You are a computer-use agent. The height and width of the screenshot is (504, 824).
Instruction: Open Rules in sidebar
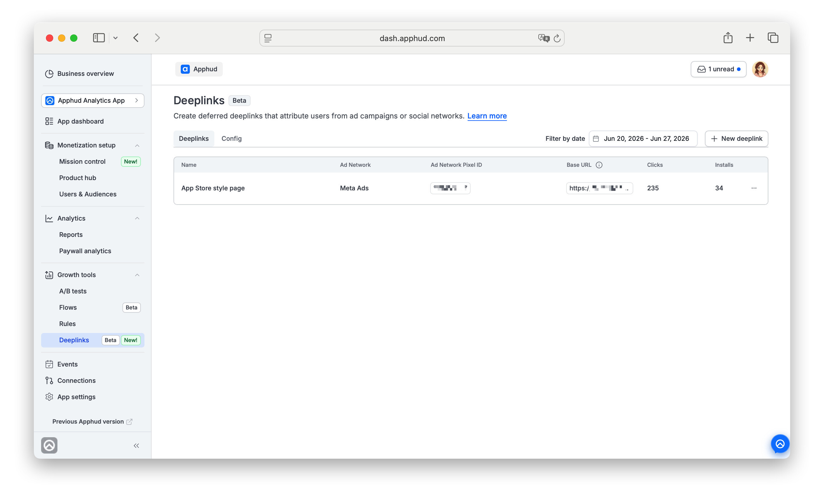(67, 324)
